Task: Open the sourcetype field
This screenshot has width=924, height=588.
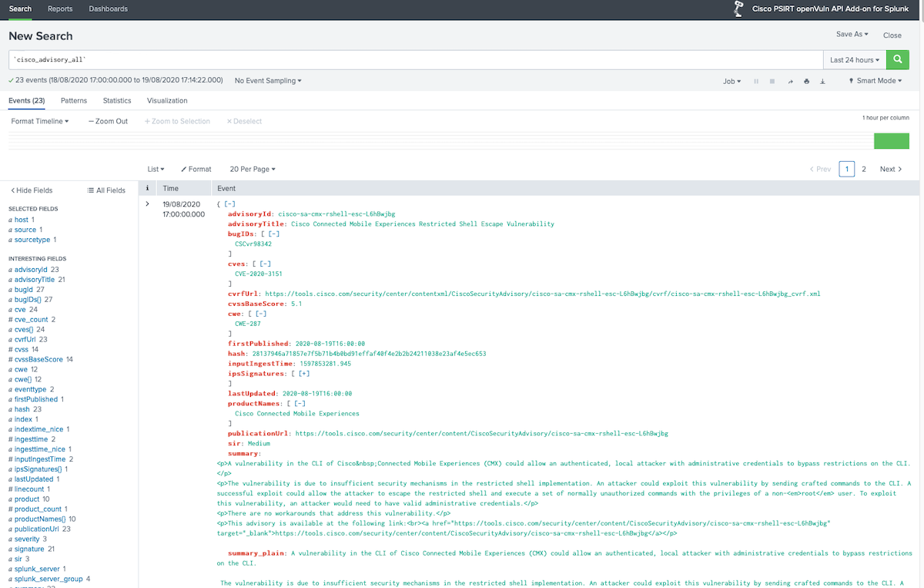Action: point(32,240)
